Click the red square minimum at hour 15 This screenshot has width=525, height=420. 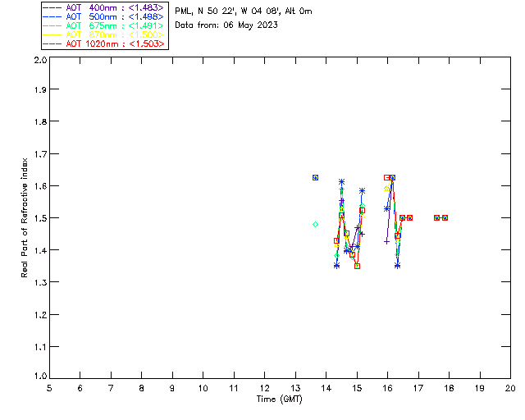tap(358, 267)
